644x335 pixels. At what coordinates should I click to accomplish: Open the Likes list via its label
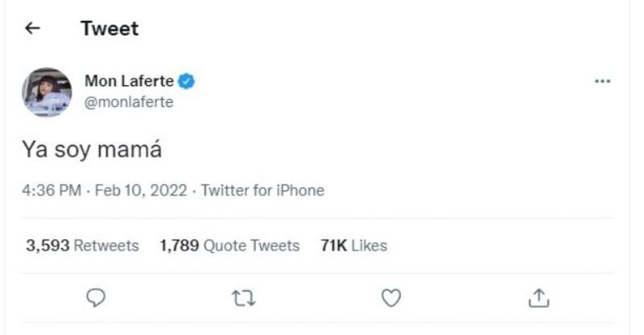point(369,246)
